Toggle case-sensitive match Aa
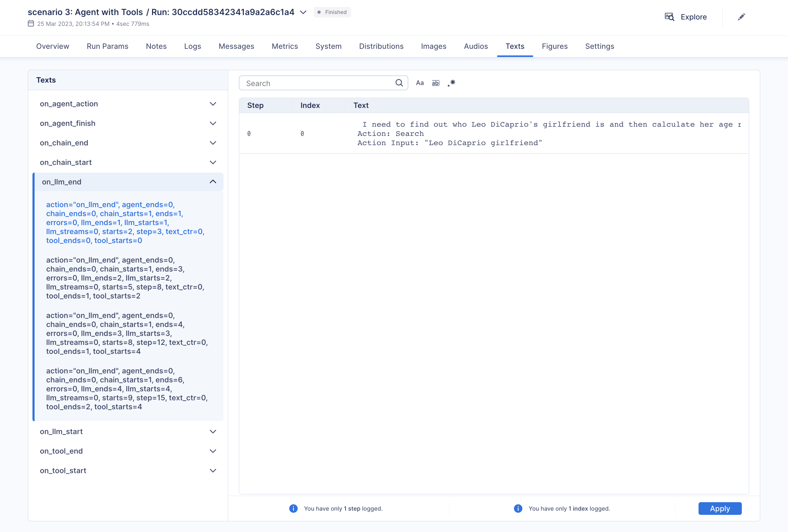This screenshot has height=532, width=788. pyautogui.click(x=420, y=83)
